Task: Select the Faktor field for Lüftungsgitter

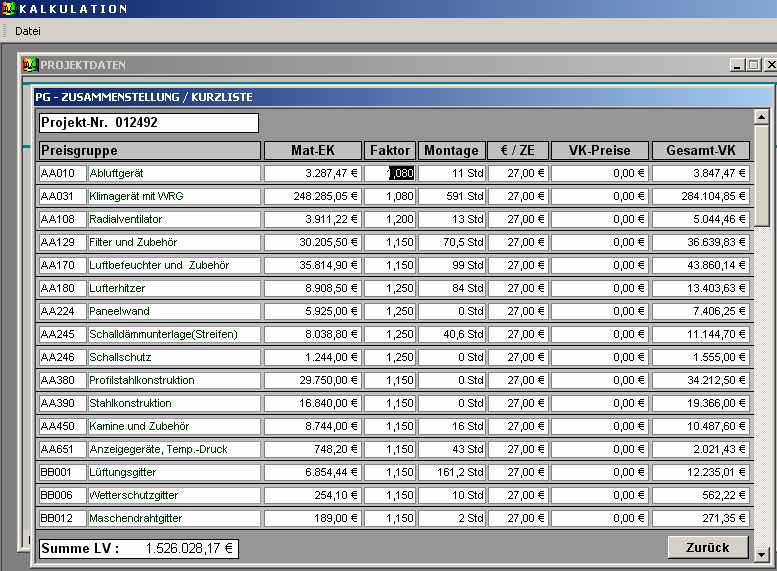Action: point(389,472)
